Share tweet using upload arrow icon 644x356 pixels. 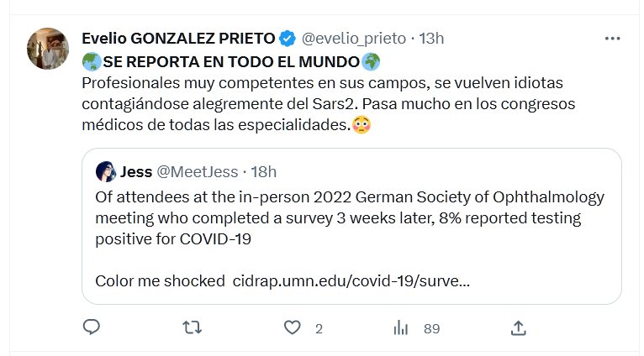[x=519, y=328]
